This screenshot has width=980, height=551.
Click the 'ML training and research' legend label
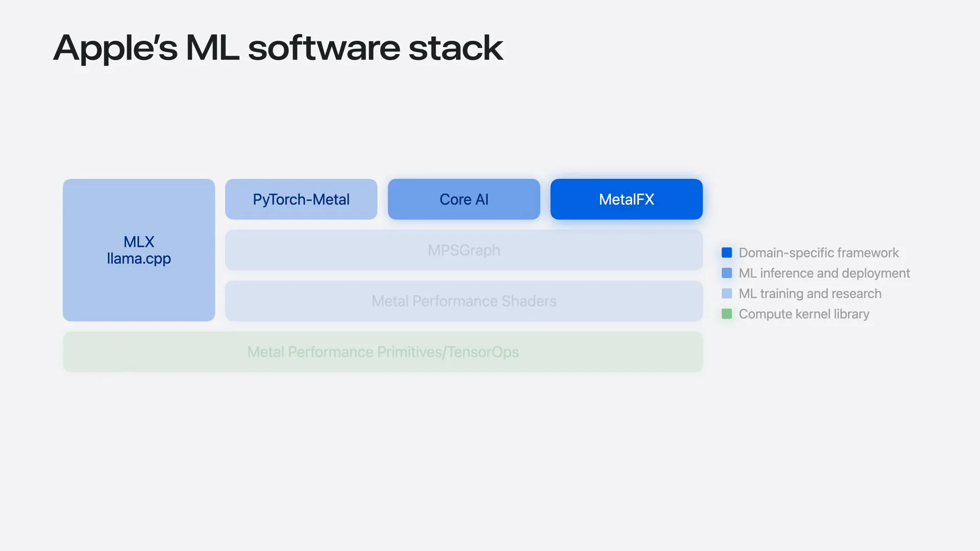[810, 293]
